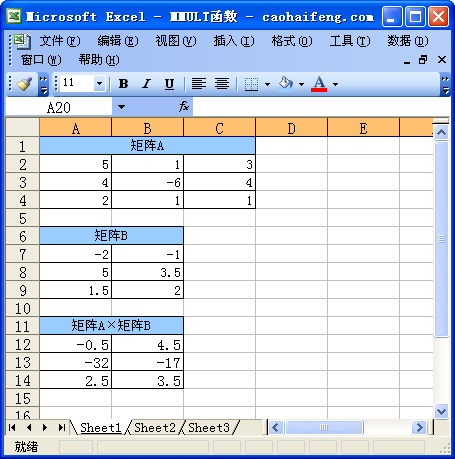This screenshot has height=459, width=455.
Task: Click the Insert Function fx icon
Action: pyautogui.click(x=184, y=107)
